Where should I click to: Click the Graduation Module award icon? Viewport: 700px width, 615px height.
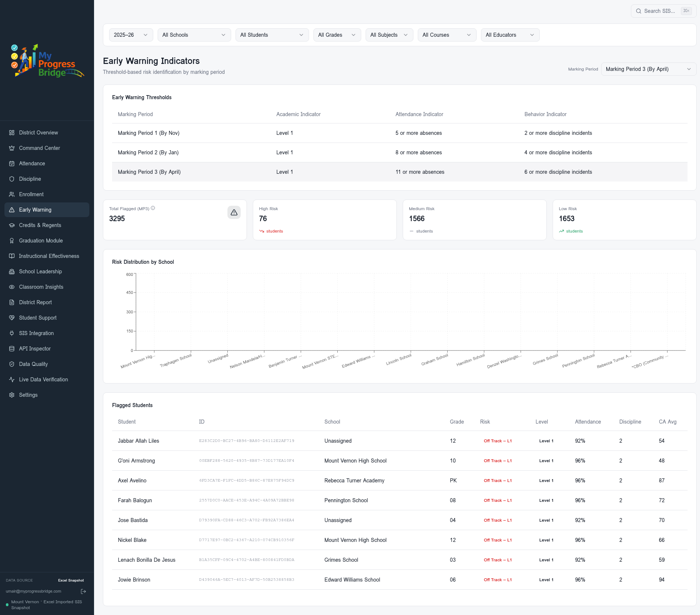pos(12,241)
